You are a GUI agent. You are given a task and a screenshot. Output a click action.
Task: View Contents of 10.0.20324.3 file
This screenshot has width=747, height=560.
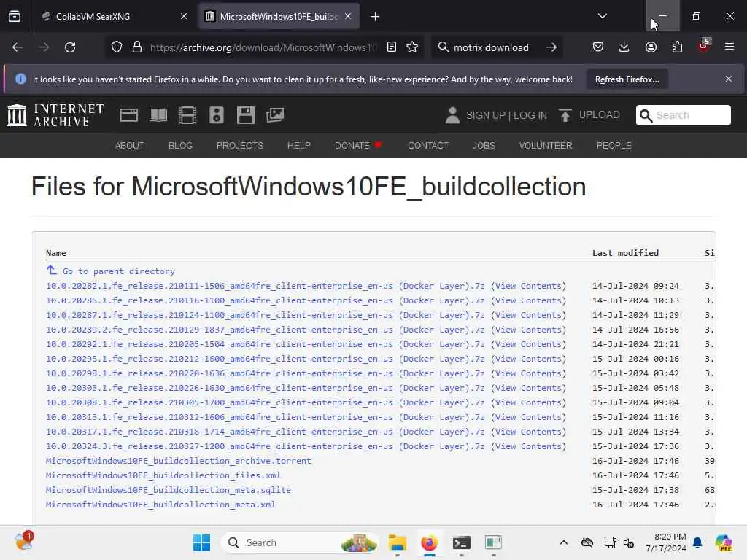click(x=528, y=446)
